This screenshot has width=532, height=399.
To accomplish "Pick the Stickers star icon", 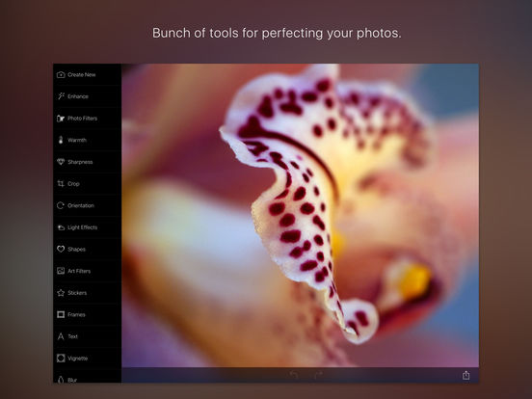I will click(x=61, y=293).
